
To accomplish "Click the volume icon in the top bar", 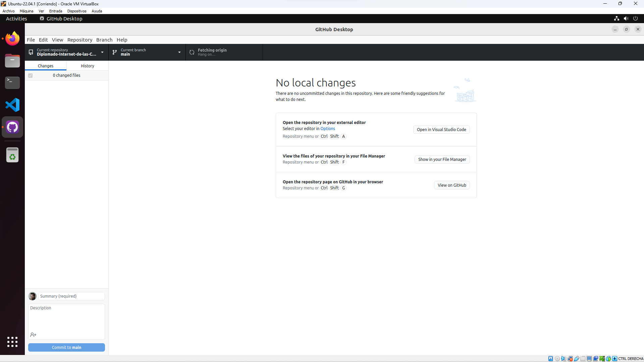I will pos(626,18).
